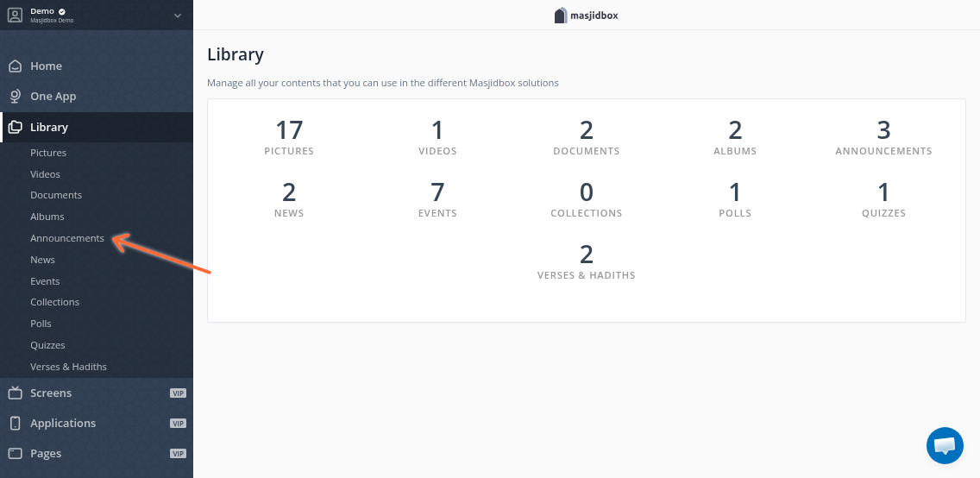The height and width of the screenshot is (478, 980).
Task: Click the Home icon in sidebar
Action: [x=15, y=66]
